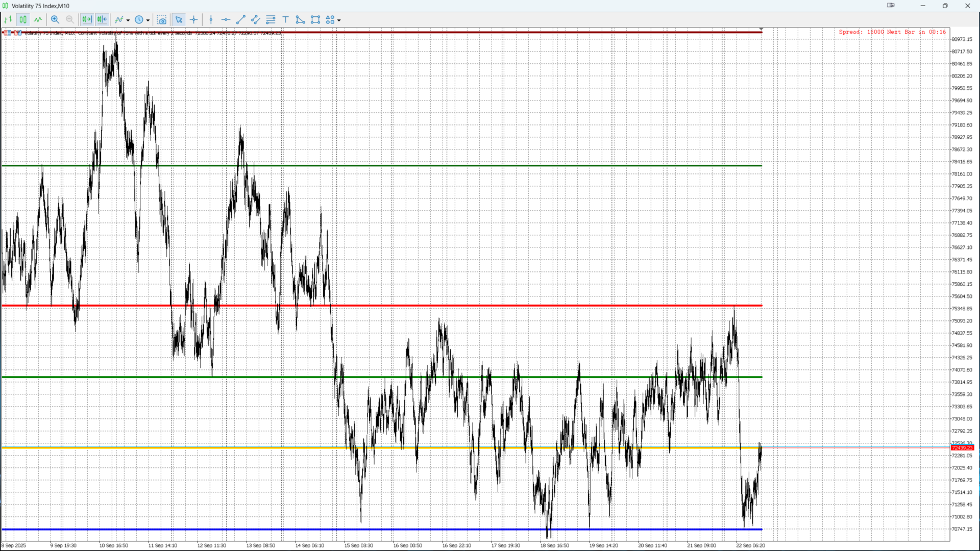
Task: Click the chart shift marker triangle at top
Action: click(761, 29)
